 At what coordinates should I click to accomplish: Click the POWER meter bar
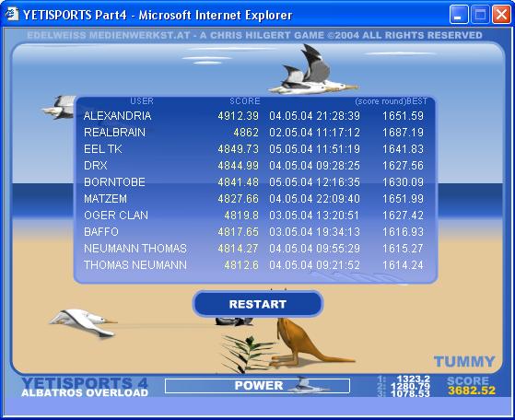257,386
